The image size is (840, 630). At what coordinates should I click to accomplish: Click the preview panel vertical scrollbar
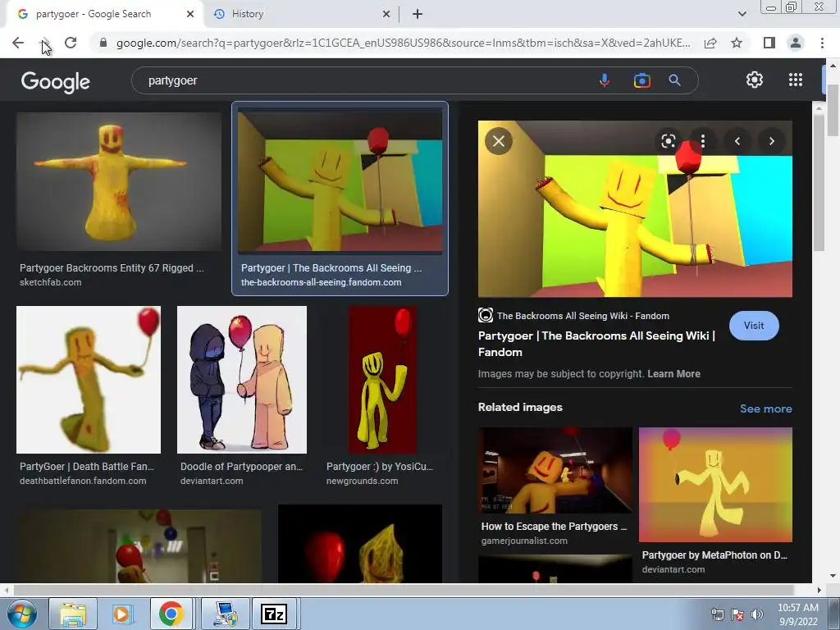pos(818,182)
